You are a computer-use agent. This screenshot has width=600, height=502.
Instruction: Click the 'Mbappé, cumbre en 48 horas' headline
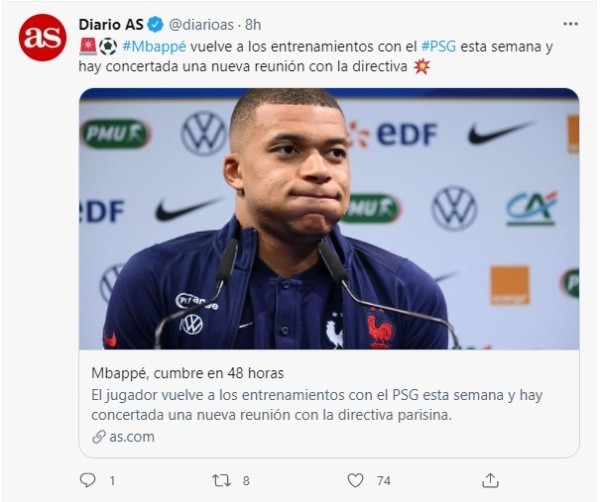click(188, 373)
